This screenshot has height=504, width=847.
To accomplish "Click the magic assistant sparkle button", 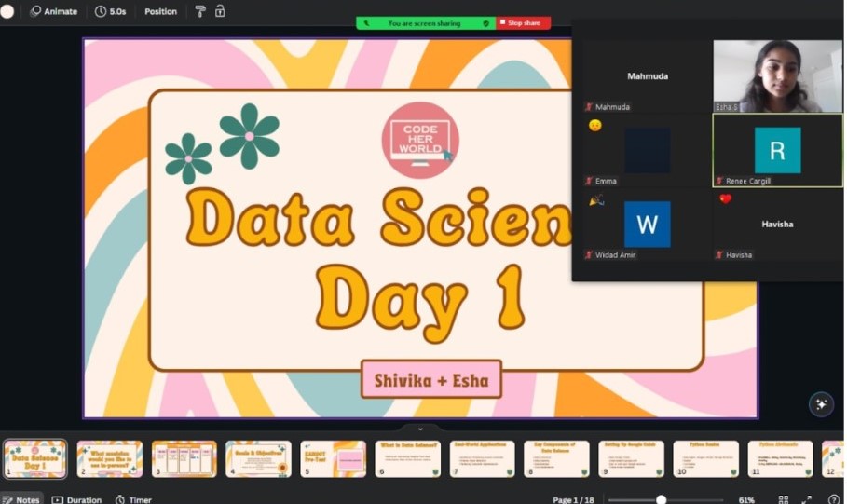I will click(x=821, y=403).
